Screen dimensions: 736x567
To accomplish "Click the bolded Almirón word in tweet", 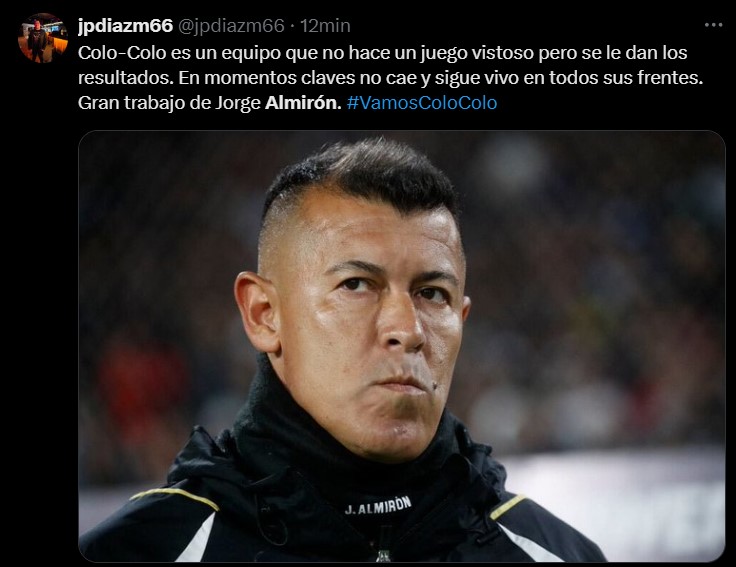I will (303, 103).
